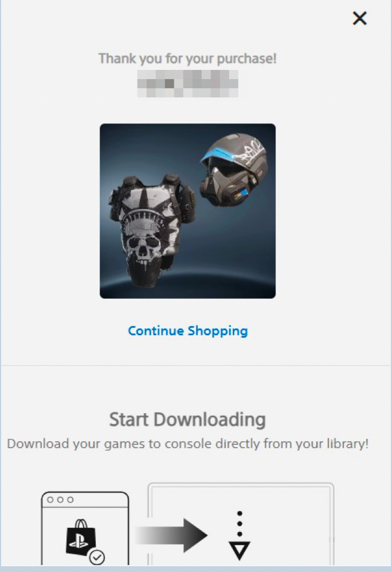Click the large right-pointing arrow graphic
Image resolution: width=392 pixels, height=572 pixels.
click(171, 535)
